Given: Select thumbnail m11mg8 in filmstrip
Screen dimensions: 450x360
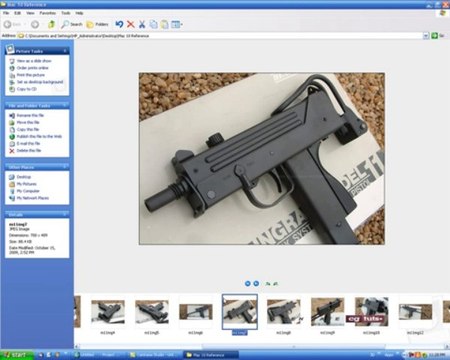Looking at the screenshot, I should click(x=284, y=315).
